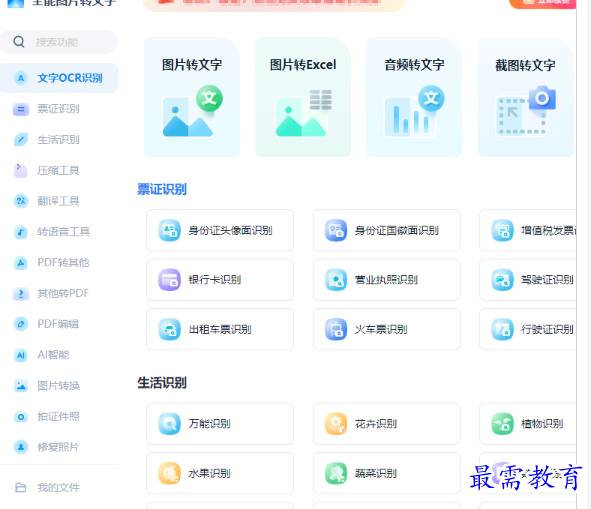Open 花卉识别 text label
591x509 pixels.
[x=376, y=424]
